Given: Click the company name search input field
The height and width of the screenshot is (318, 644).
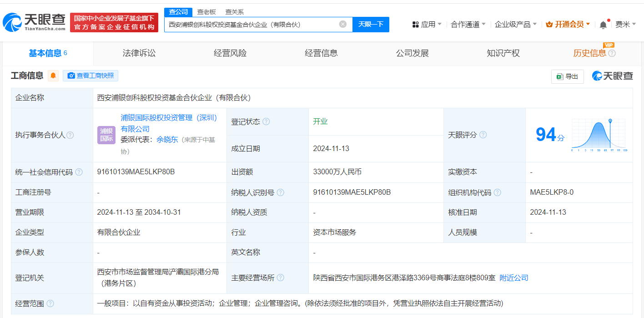Looking at the screenshot, I should click(252, 24).
